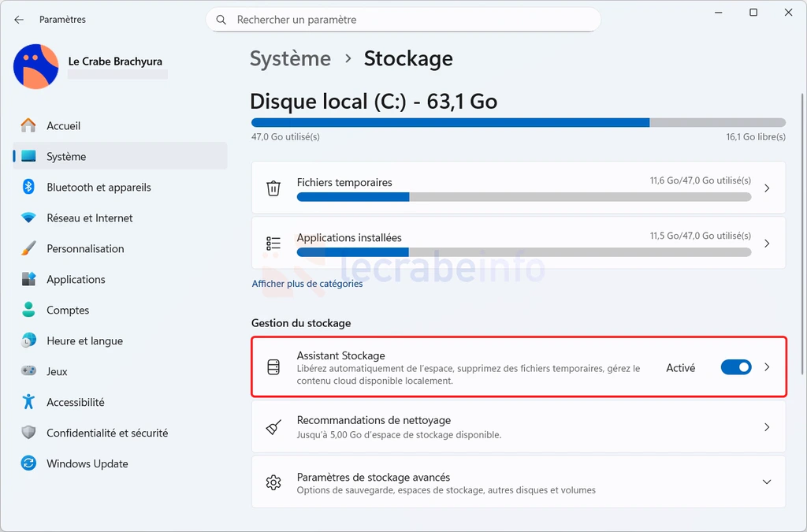
Task: Click the broom icon for Recommandations de nettoyage
Action: 273,427
